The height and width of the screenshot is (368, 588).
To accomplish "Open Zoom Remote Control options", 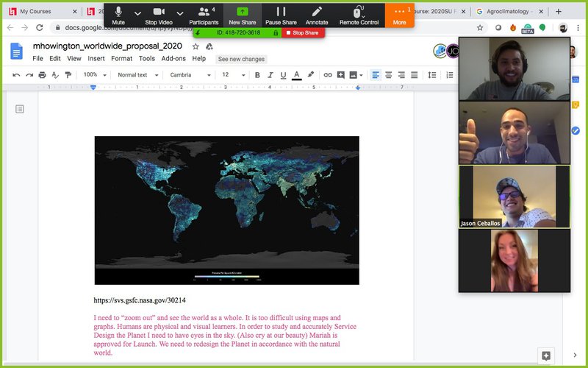I will click(359, 15).
